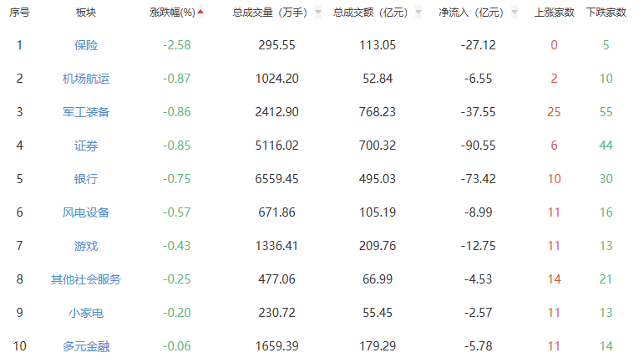Click the sort arrow next to 净流入（亿元）
The width and height of the screenshot is (644, 363).
pyautogui.click(x=514, y=13)
